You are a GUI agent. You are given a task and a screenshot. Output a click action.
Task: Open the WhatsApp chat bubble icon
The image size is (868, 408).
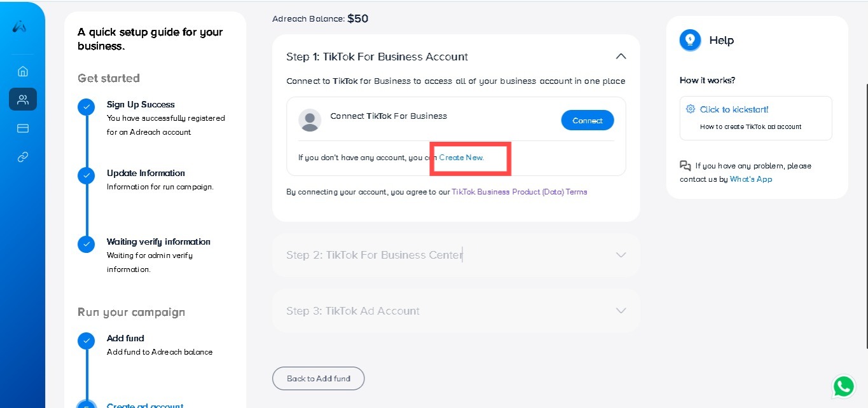[x=844, y=386]
